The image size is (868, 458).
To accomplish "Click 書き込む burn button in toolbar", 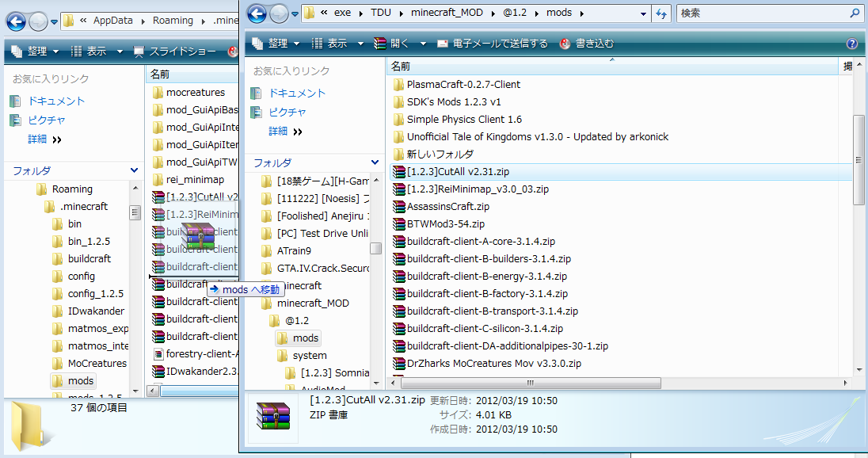I will [587, 44].
